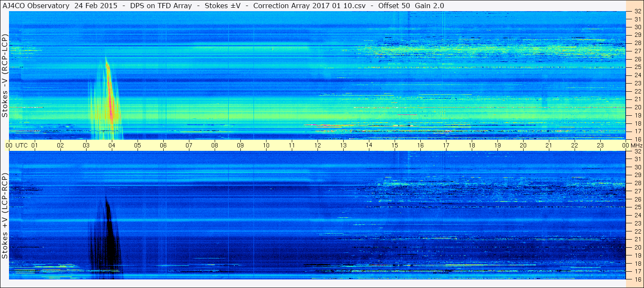The width and height of the screenshot is (644, 288).
Task: Select the 23 hour tick on time axis
Action: (x=600, y=145)
